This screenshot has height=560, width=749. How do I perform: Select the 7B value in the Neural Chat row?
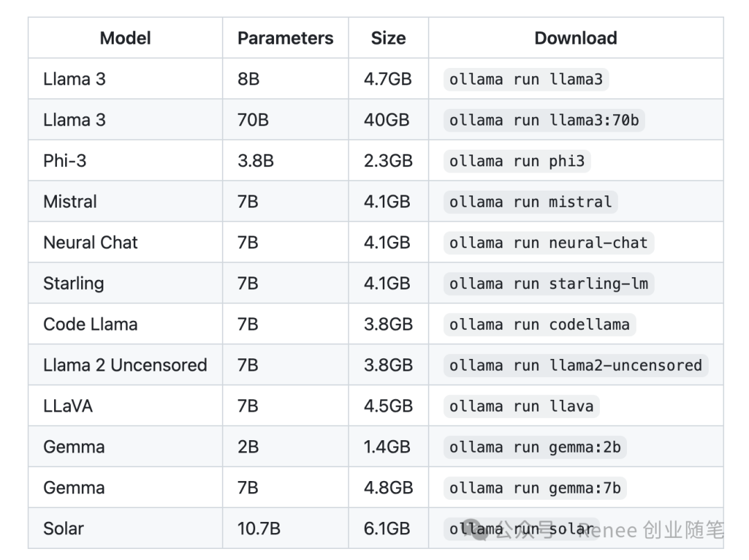[248, 243]
